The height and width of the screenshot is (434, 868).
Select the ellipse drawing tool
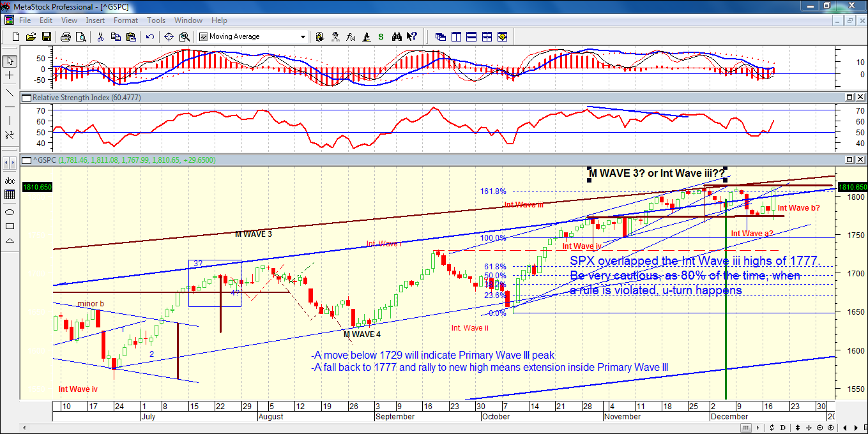tap(10, 212)
